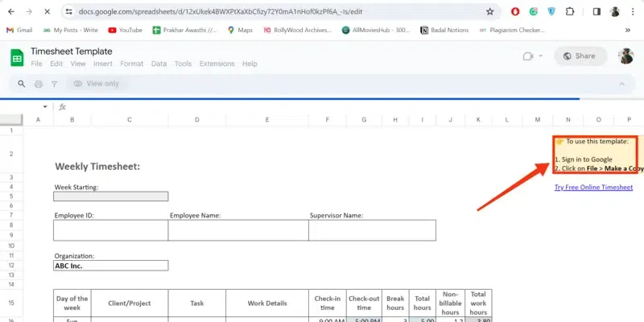The width and height of the screenshot is (644, 322).
Task: Open the Data menu
Action: [x=159, y=64]
